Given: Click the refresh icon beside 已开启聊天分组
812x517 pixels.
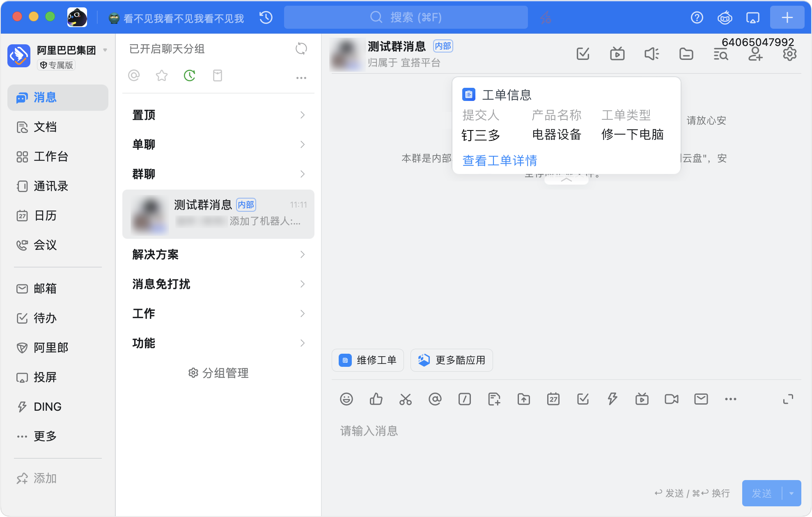Looking at the screenshot, I should (301, 49).
